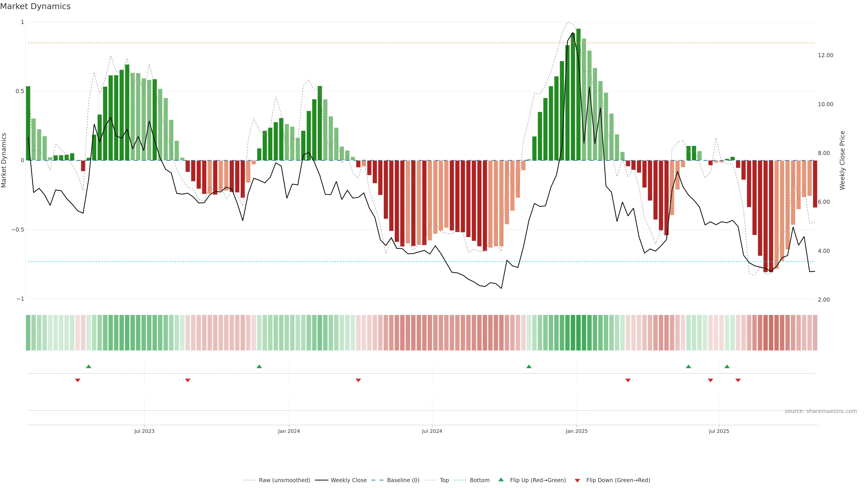This screenshot has width=868, height=488.
Task: Hide the Top threshold line via the legend
Action: click(444, 480)
